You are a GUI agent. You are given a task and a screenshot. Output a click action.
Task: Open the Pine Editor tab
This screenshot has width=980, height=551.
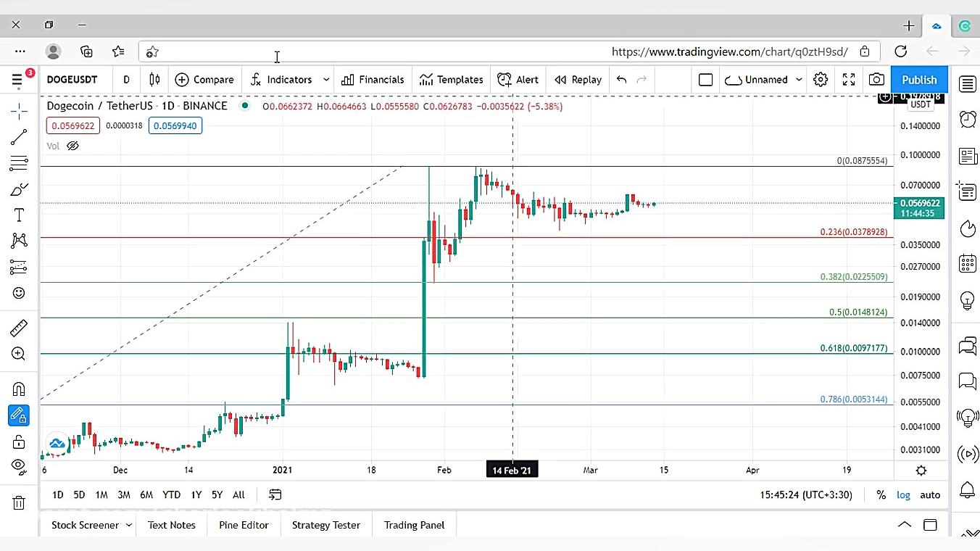[244, 525]
